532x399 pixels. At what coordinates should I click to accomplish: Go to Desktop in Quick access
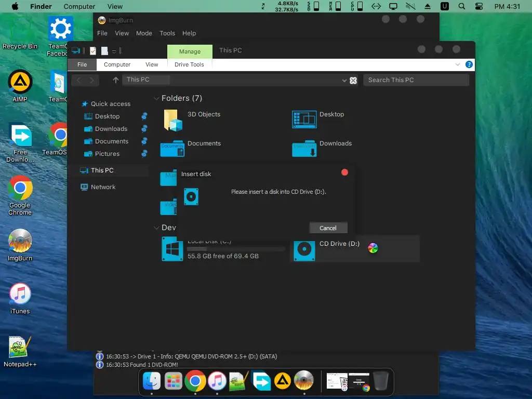click(x=107, y=116)
